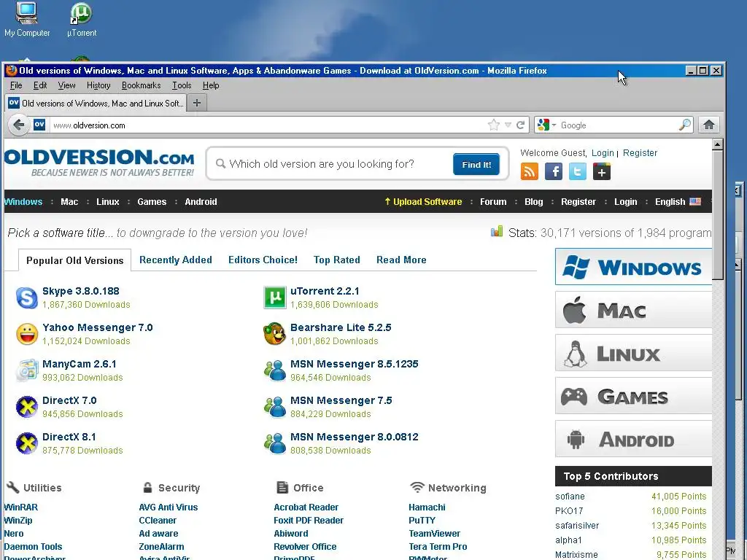Viewport: 747px width, 560px height.
Task: Click the Yahoo Messenger smiley icon
Action: click(x=27, y=334)
